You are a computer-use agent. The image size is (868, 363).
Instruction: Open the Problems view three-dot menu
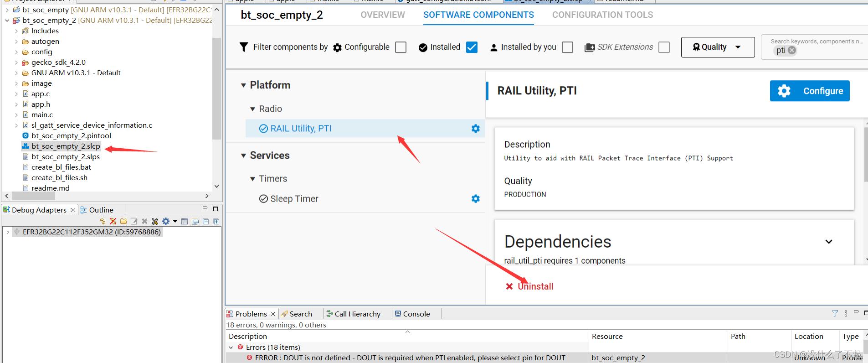coord(846,313)
